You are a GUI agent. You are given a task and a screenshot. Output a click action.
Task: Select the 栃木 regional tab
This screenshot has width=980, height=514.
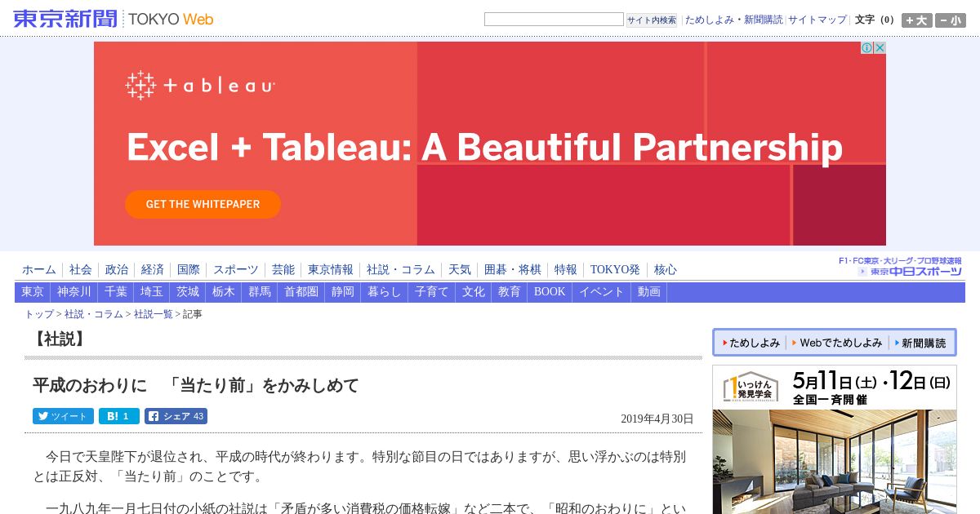[224, 292]
